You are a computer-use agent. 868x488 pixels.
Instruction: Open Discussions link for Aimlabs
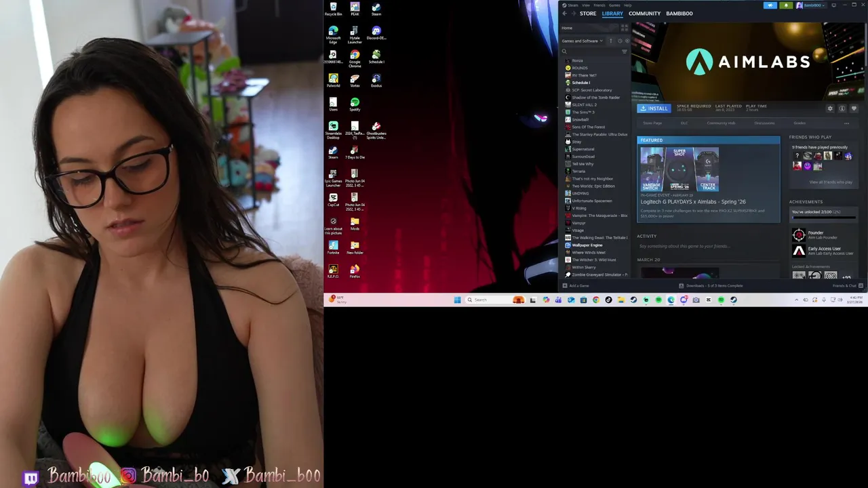click(764, 123)
